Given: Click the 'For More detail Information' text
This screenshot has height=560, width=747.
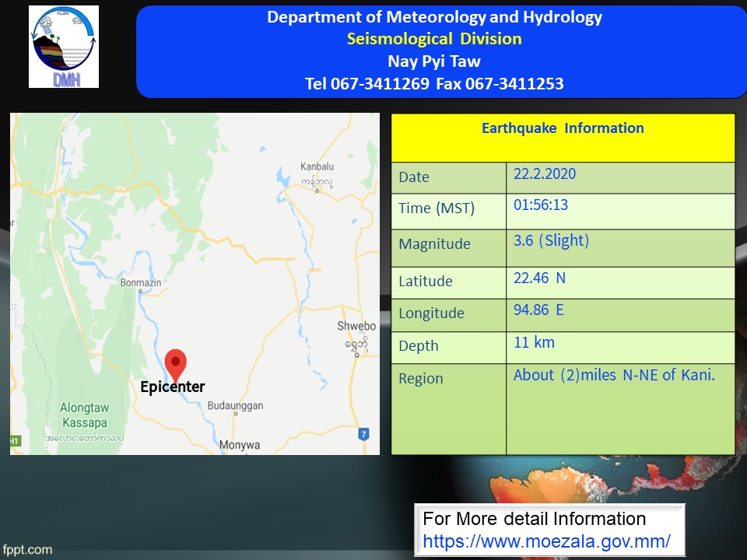Looking at the screenshot, I should pos(534,519).
